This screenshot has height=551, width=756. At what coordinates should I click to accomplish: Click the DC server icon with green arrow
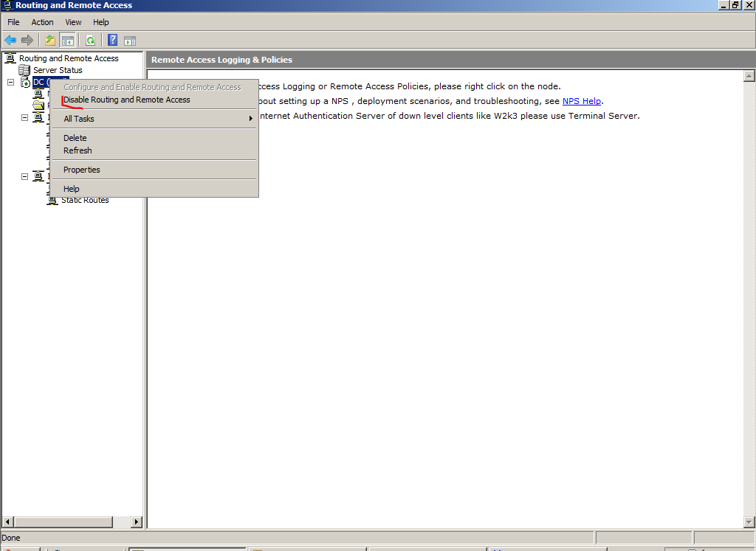click(26, 83)
